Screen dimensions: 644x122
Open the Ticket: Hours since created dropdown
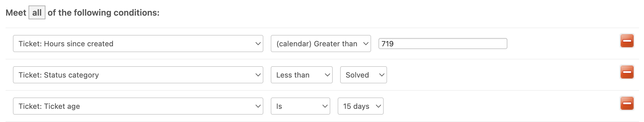138,44
